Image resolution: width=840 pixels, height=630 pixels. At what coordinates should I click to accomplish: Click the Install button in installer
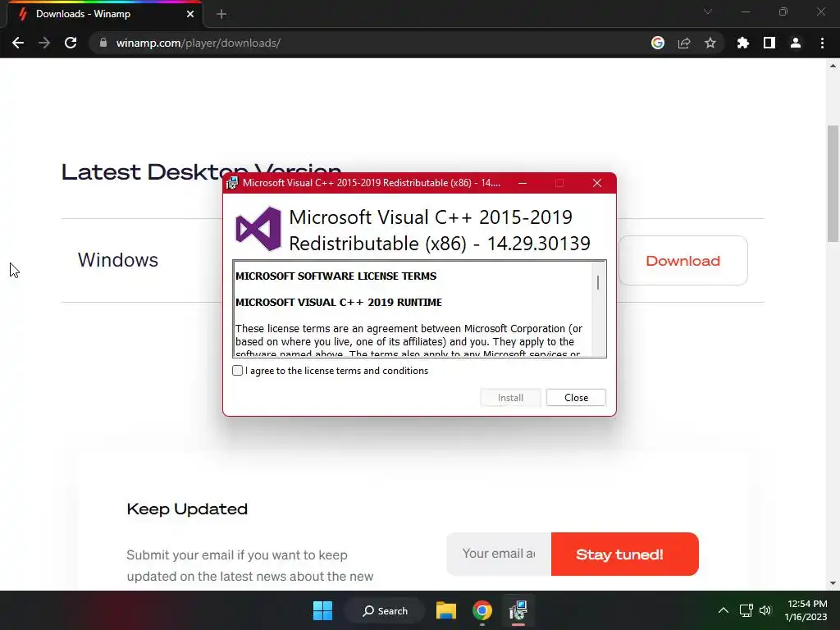tap(510, 398)
